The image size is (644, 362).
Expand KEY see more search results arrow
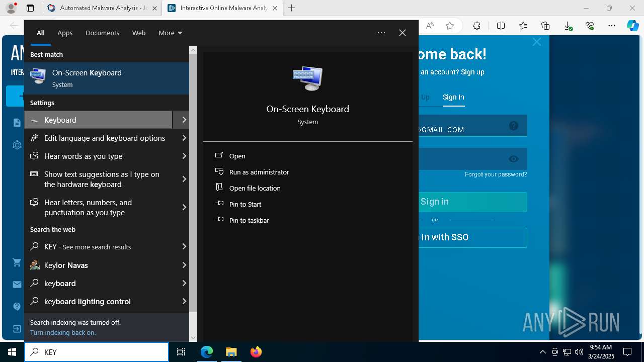coord(184,246)
